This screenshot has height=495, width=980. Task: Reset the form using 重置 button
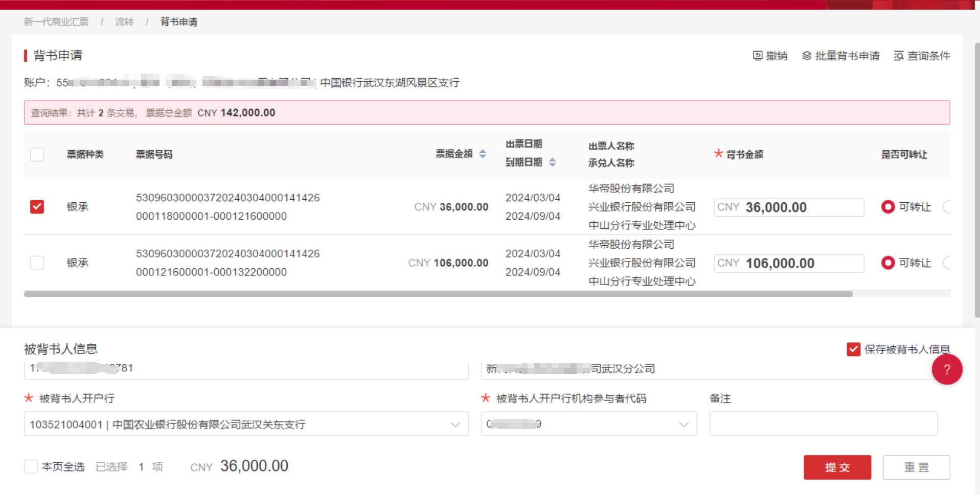click(916, 466)
